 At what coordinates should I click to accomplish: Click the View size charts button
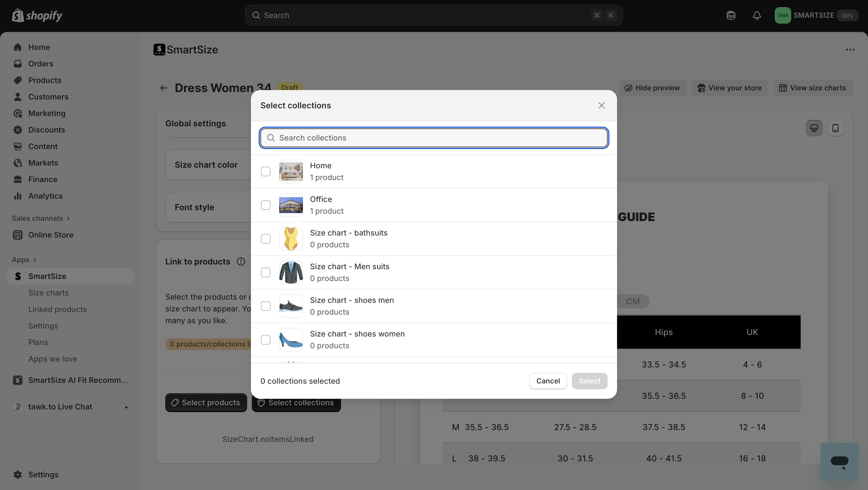(x=812, y=88)
